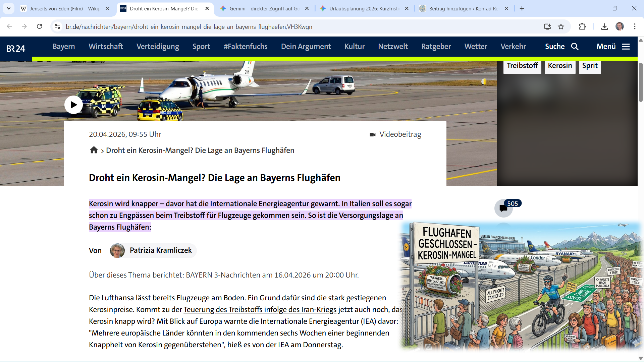
Task: Switch to the Gemini tab
Action: click(264, 9)
